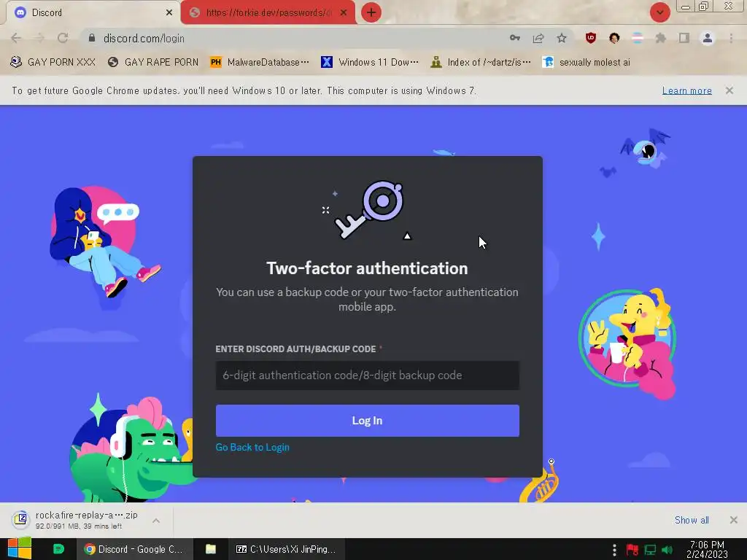This screenshot has height=560, width=747.
Task: Click Show all downloads
Action: pyautogui.click(x=692, y=520)
